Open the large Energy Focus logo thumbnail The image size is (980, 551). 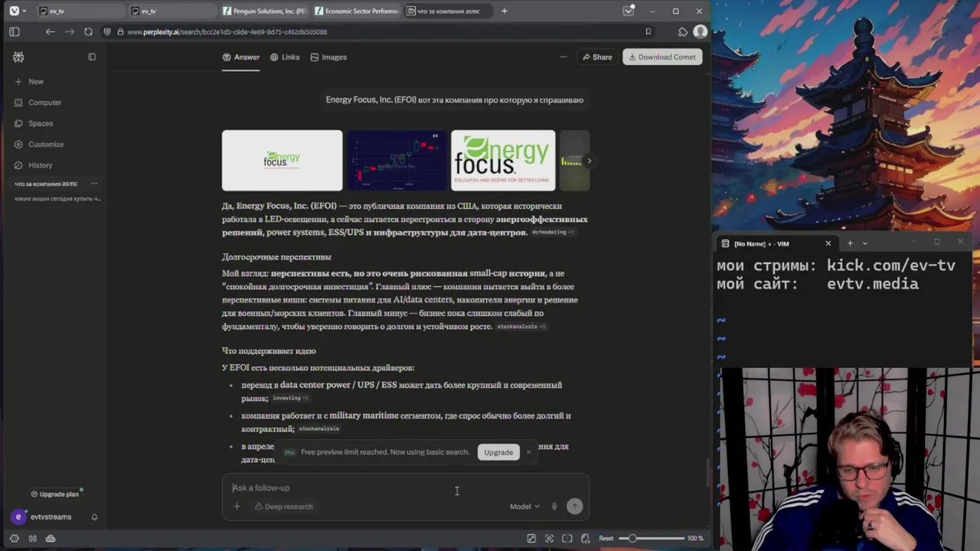(503, 160)
